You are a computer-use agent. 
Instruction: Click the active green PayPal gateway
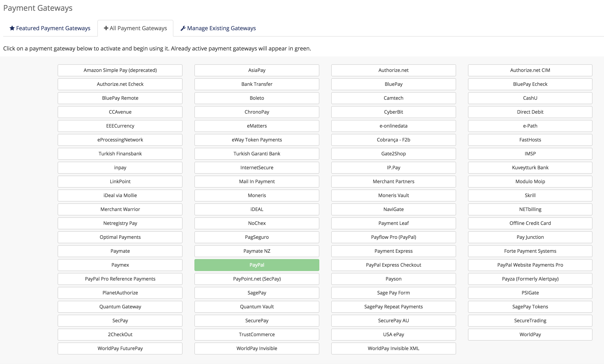point(257,265)
